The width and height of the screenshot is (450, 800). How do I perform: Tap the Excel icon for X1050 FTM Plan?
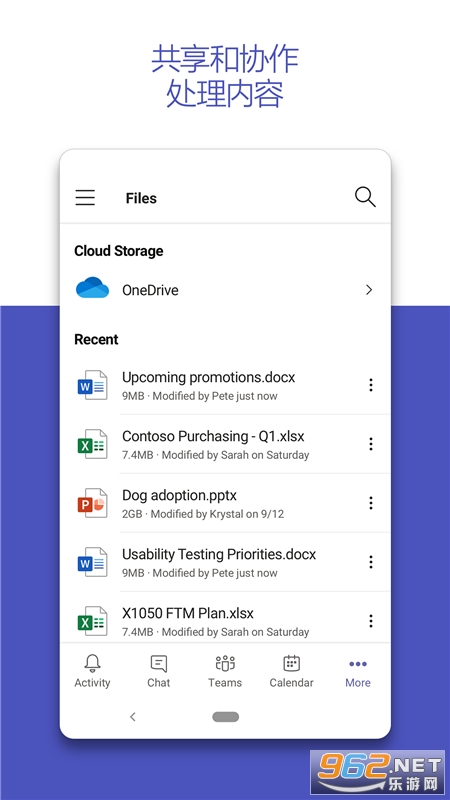(x=92, y=621)
